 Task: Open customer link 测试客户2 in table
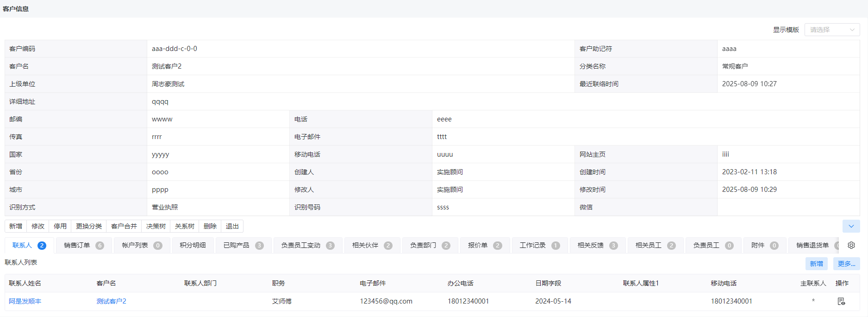(111, 301)
